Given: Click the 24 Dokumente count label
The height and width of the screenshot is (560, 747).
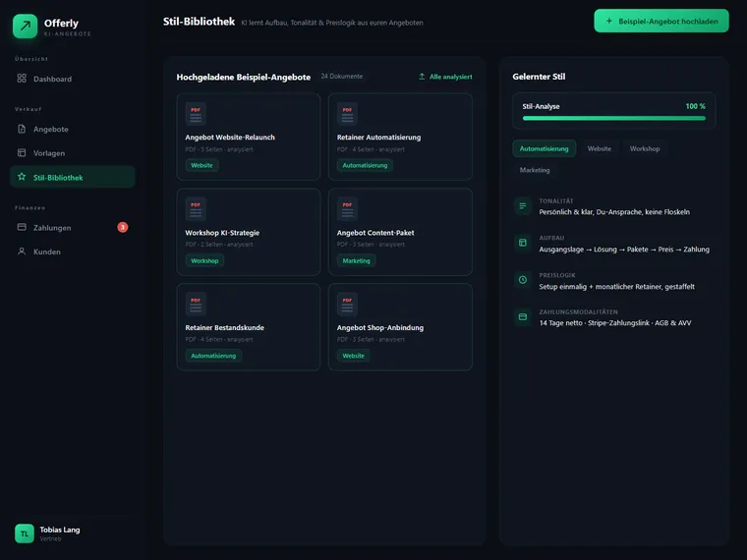Looking at the screenshot, I should pyautogui.click(x=342, y=77).
